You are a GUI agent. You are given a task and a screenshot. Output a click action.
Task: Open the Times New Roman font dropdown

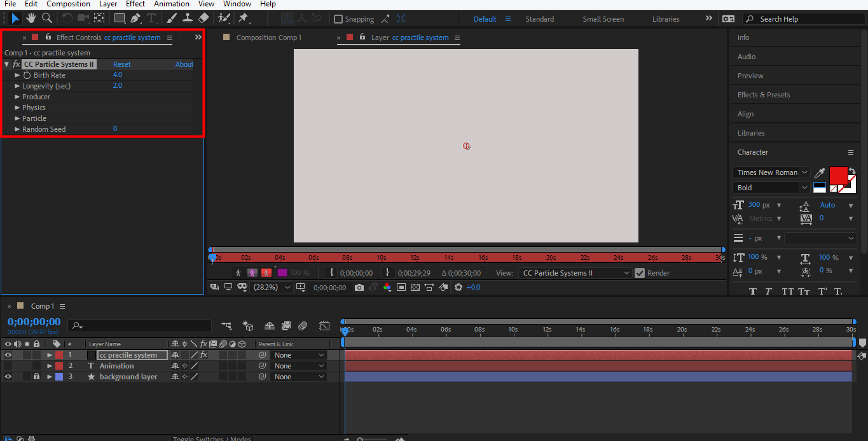771,172
